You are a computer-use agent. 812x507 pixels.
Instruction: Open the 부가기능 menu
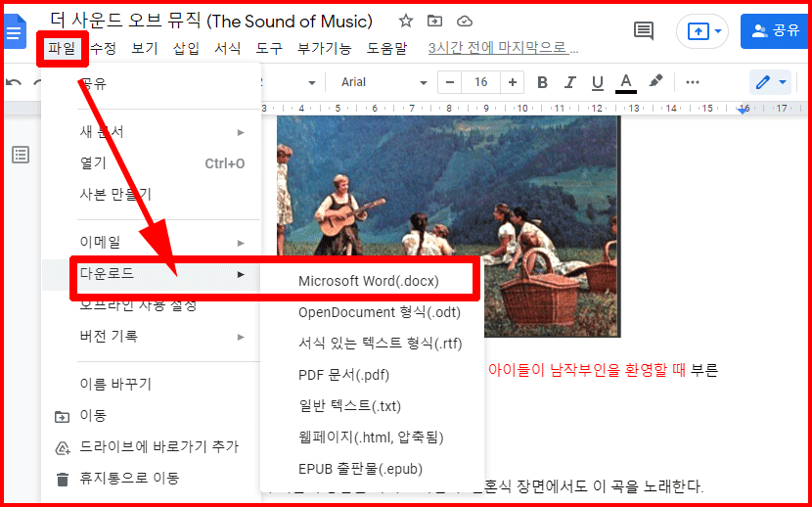click(325, 49)
